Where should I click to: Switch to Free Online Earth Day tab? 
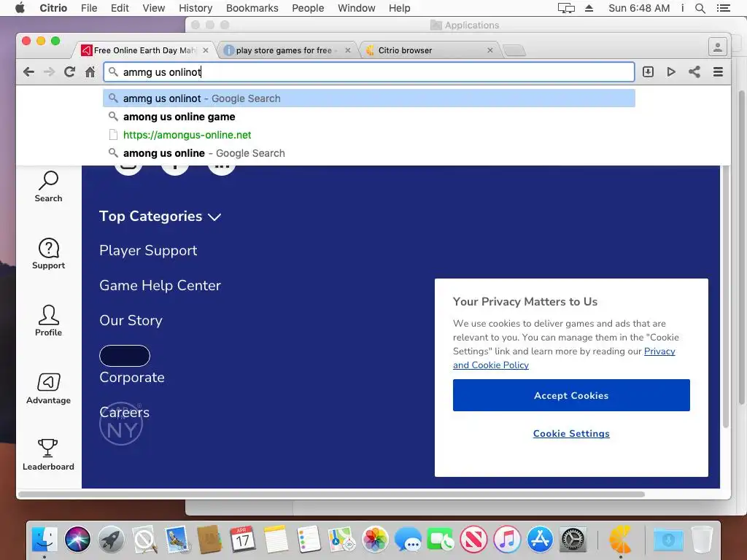point(145,50)
